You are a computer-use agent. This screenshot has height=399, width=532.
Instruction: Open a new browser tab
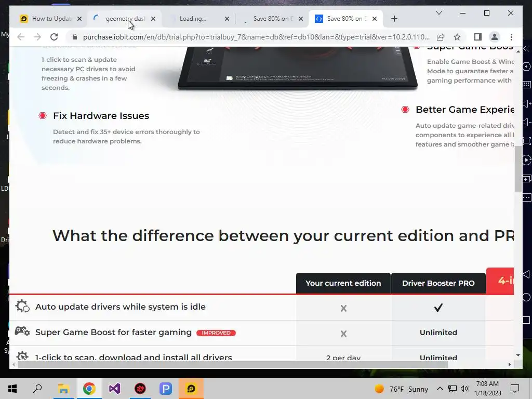pos(394,19)
